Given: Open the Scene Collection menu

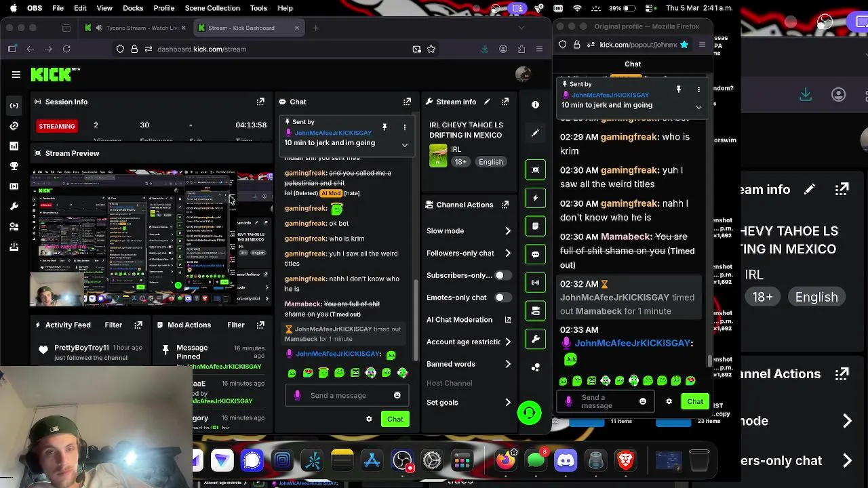Looking at the screenshot, I should [x=212, y=8].
